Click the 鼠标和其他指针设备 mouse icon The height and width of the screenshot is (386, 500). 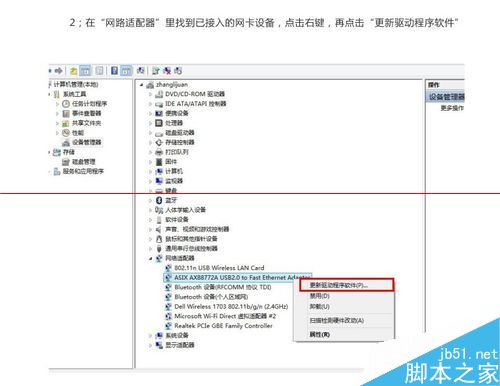pos(159,239)
